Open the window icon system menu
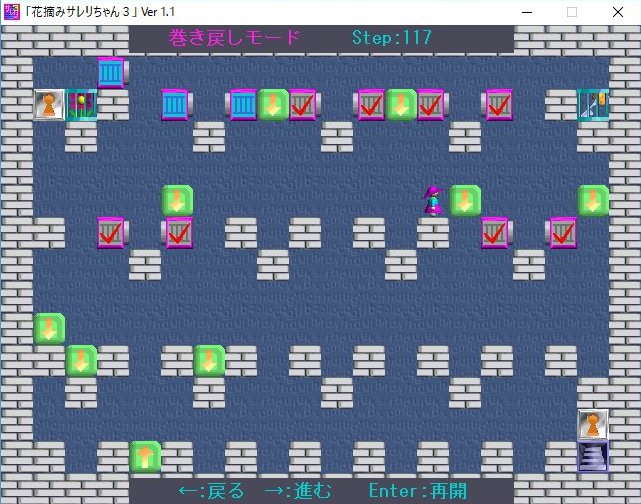Viewport: 641px width, 504px height. 11,11
